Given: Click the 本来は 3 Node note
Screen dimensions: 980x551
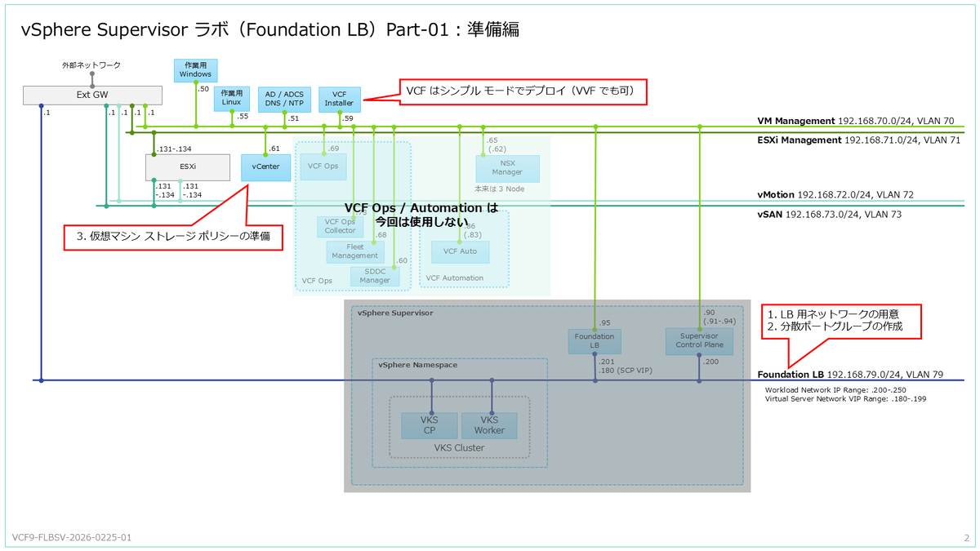Looking at the screenshot, I should pyautogui.click(x=500, y=189).
